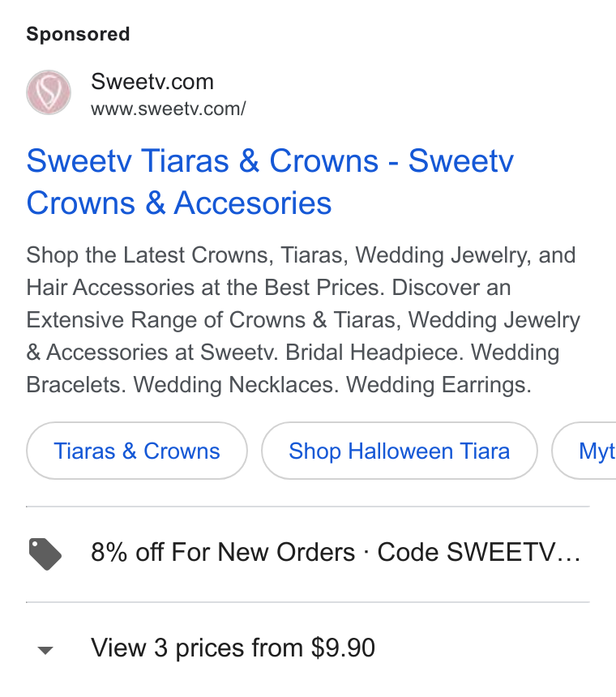Click the Shop the Latest Crowns description
Screen dimensions: 616x697
pyautogui.click(x=303, y=319)
